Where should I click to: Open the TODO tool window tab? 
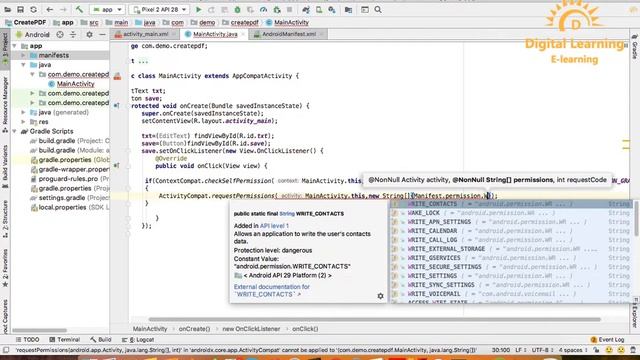[x=27, y=340]
